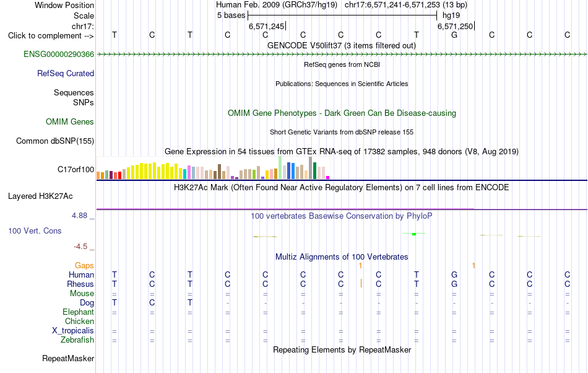Image resolution: width=588 pixels, height=373 pixels.
Task: Click the Rhesus orange insertion bar
Action: [361, 283]
